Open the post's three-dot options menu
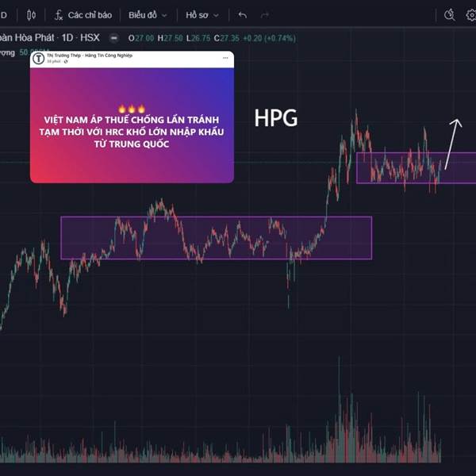 coord(225,58)
